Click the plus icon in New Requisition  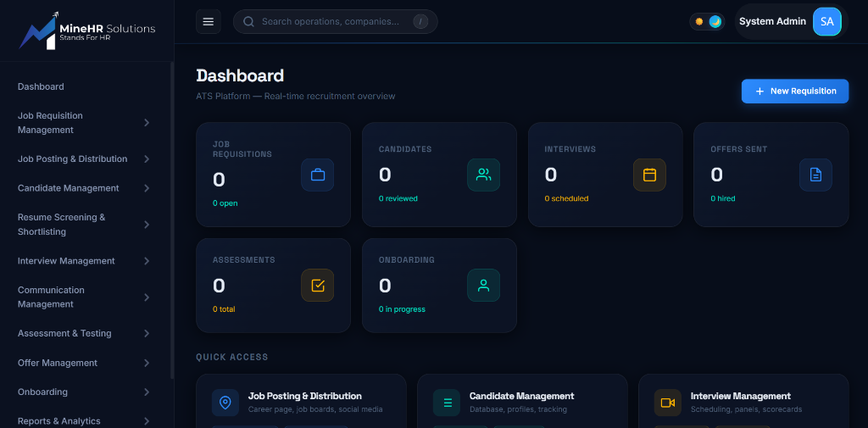(x=759, y=92)
